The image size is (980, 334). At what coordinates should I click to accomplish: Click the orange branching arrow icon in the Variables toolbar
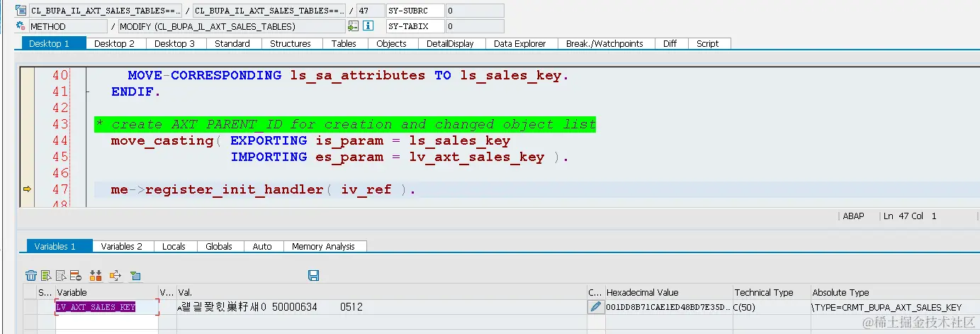(116, 275)
